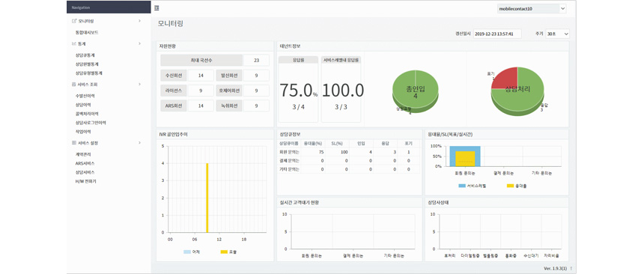The width and height of the screenshot is (644, 274).
Task: Open 콜백처리이력 in the sidebar
Action: pos(87,114)
